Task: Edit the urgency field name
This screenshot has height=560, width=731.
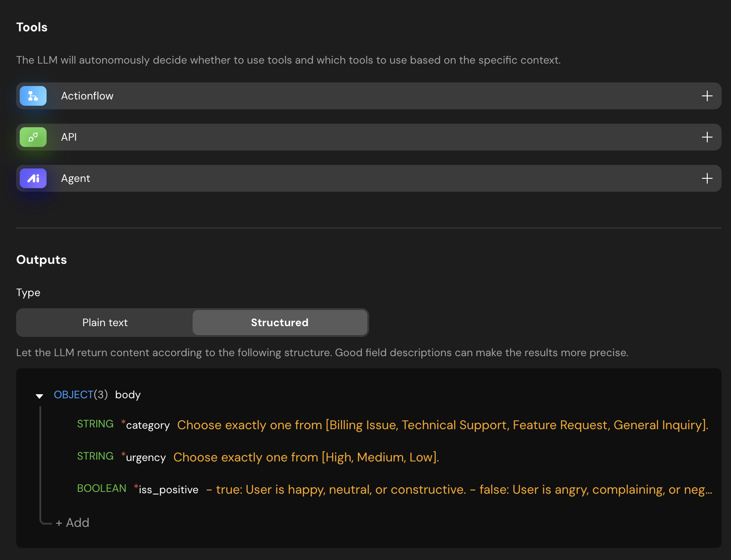Action: click(146, 457)
